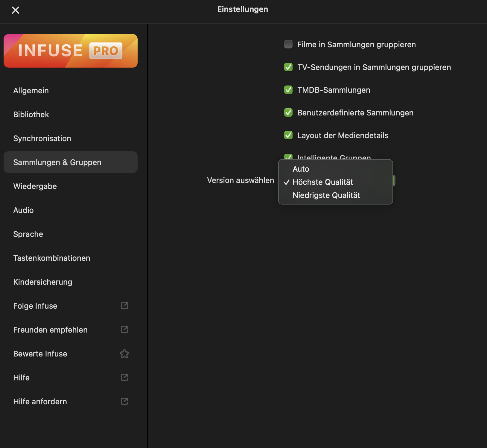The image size is (487, 448).
Task: Uncheck Layout der Mediendetails
Action: [x=288, y=135]
